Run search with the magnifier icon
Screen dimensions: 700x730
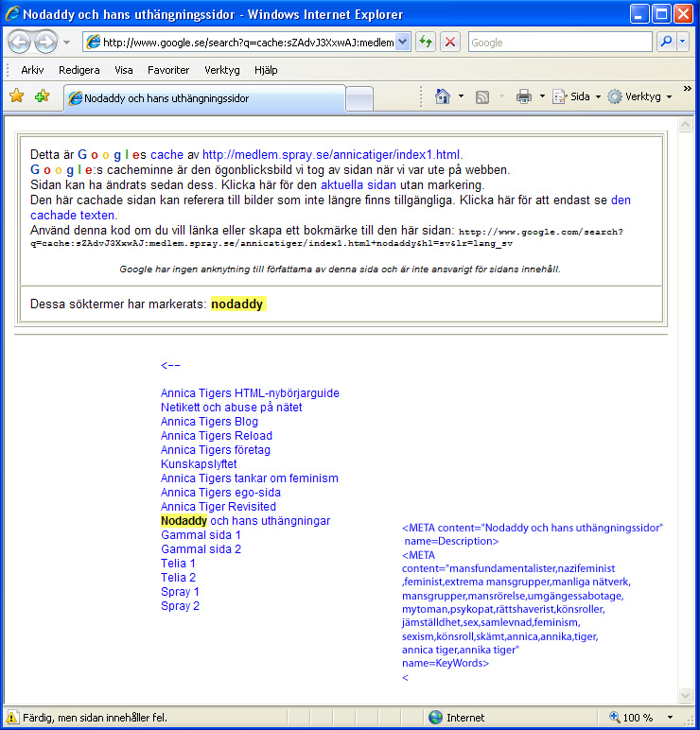click(666, 42)
